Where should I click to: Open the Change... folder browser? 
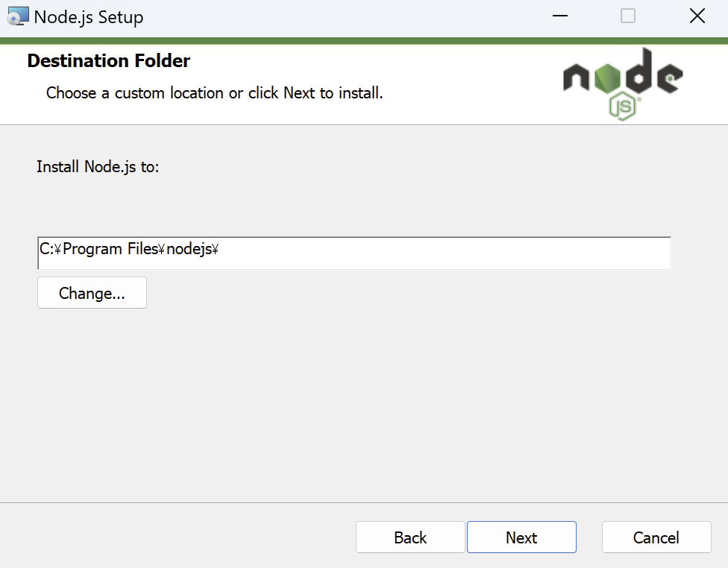[x=92, y=293]
